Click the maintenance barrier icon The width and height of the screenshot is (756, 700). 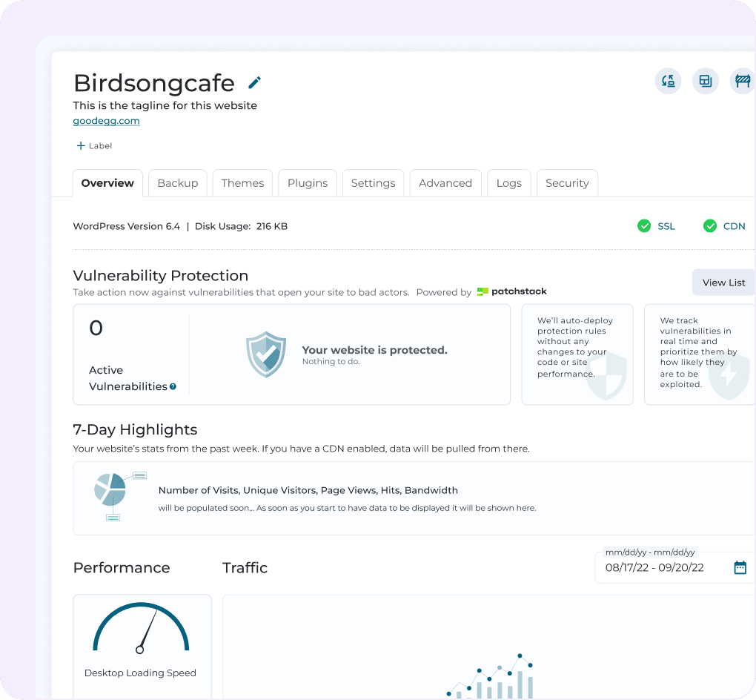click(742, 81)
